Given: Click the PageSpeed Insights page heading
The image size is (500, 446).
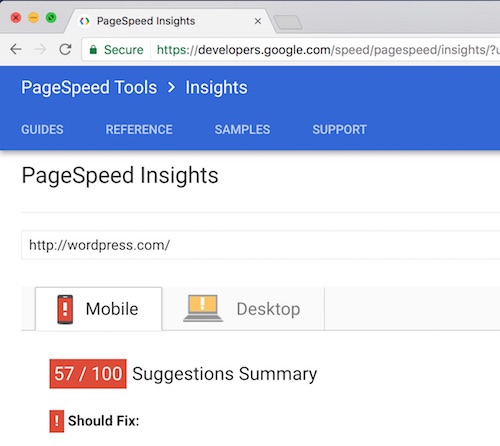Looking at the screenshot, I should tap(120, 175).
